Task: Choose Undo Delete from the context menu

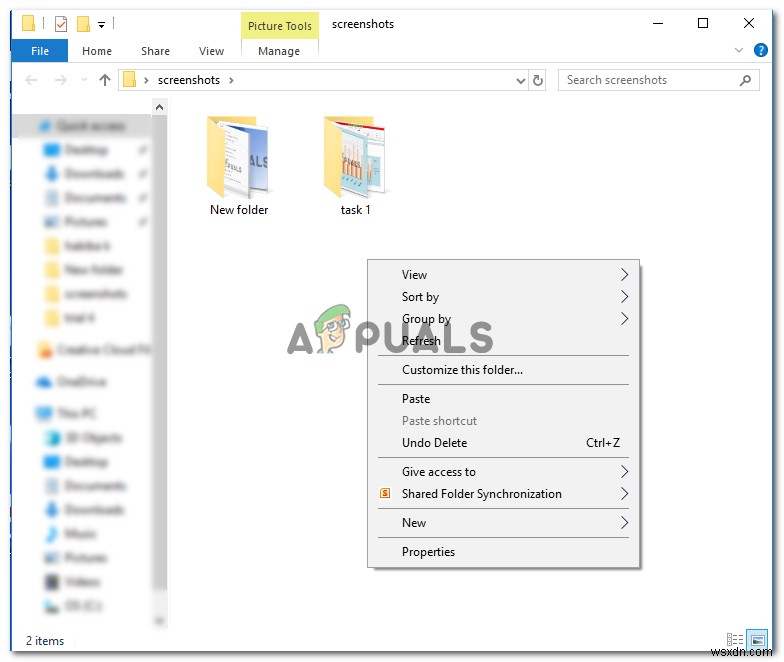Action: pos(503,442)
